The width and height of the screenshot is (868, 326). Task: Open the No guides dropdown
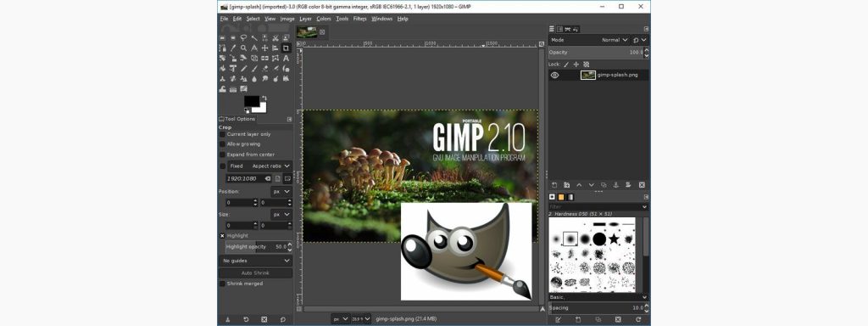pyautogui.click(x=256, y=261)
